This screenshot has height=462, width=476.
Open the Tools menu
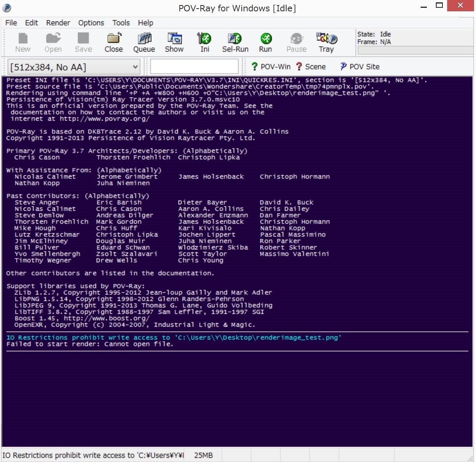(x=121, y=23)
